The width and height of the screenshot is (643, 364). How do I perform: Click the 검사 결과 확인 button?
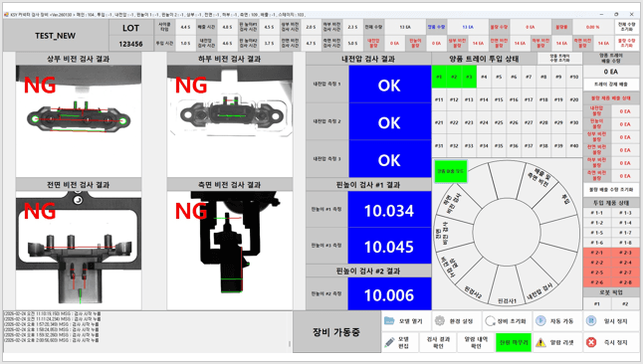(x=438, y=342)
